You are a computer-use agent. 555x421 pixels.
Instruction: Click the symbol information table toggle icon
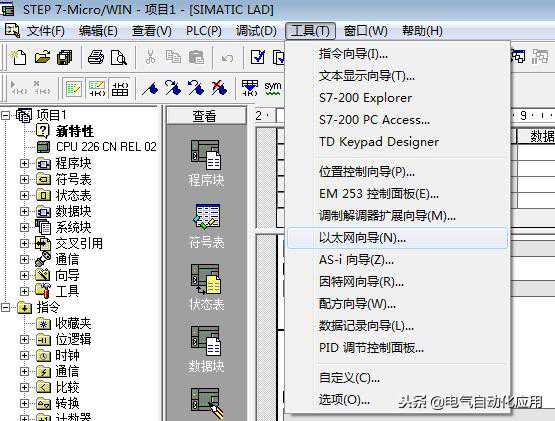[120, 88]
